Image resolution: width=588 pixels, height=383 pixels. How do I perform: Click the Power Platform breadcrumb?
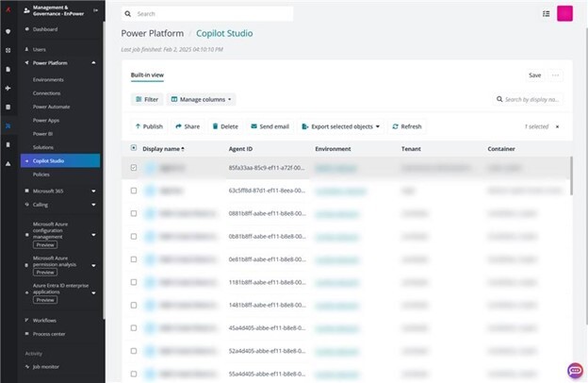pyautogui.click(x=153, y=33)
